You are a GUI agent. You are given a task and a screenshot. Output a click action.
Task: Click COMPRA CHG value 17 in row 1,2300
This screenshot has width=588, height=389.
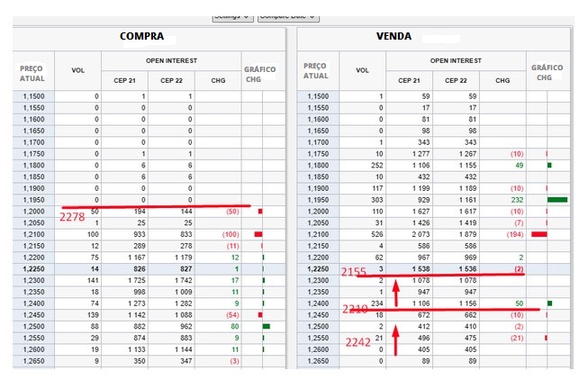click(235, 281)
